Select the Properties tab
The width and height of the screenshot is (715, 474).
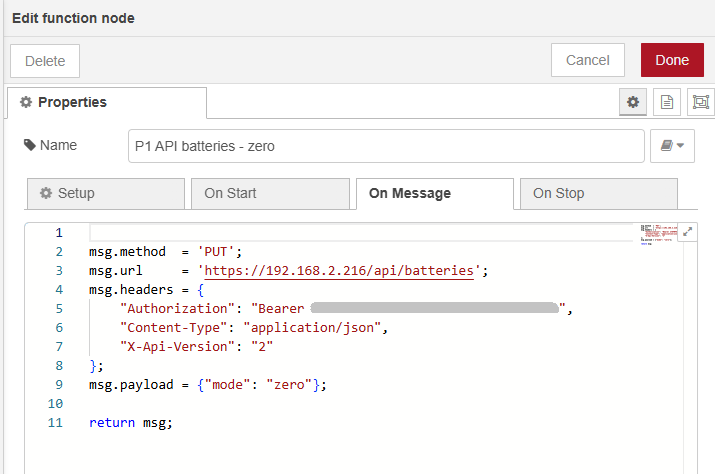pos(107,102)
